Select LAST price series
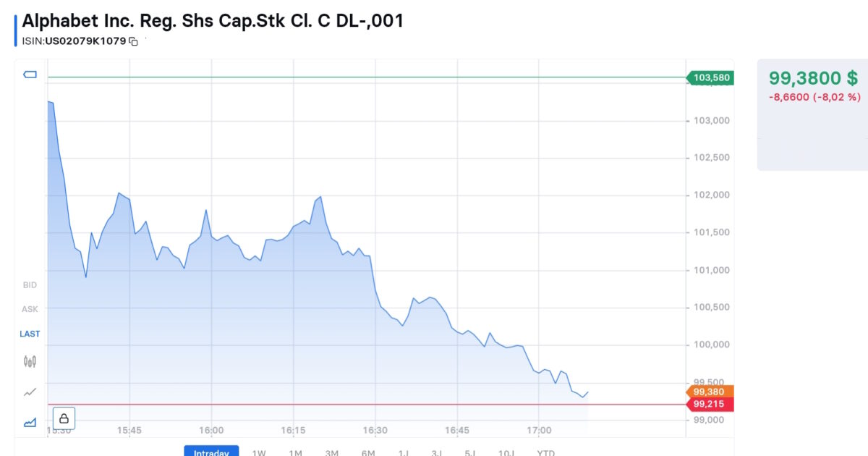 point(30,334)
